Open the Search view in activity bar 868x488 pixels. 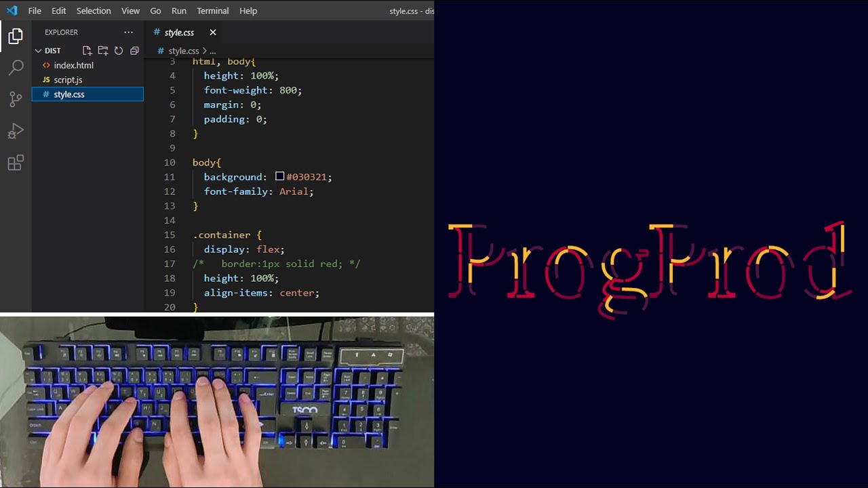coord(16,68)
